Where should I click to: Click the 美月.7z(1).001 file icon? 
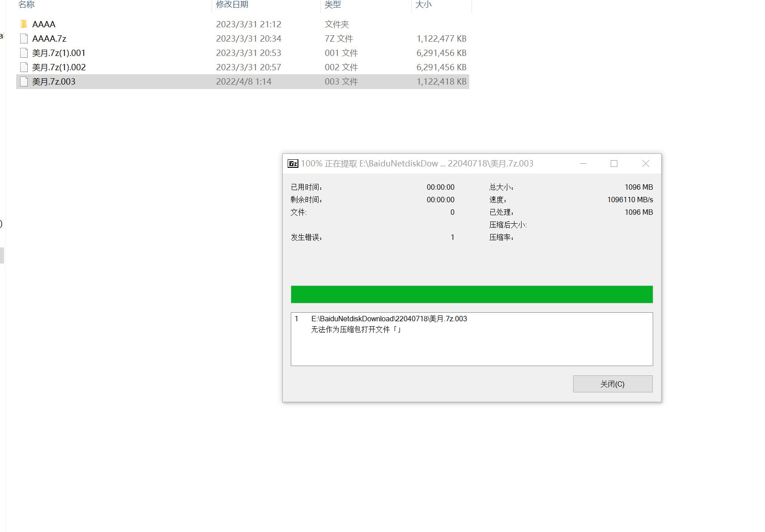pyautogui.click(x=24, y=53)
